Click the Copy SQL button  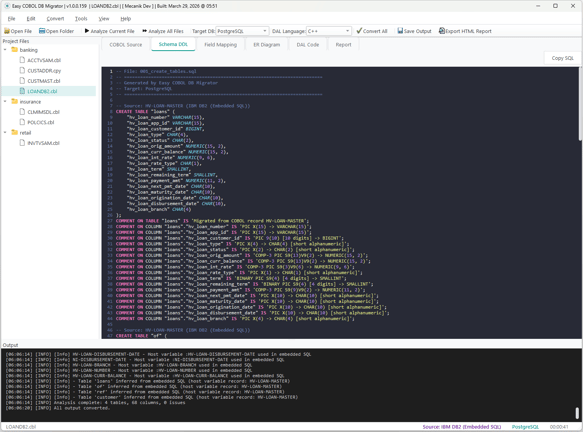(x=563, y=58)
